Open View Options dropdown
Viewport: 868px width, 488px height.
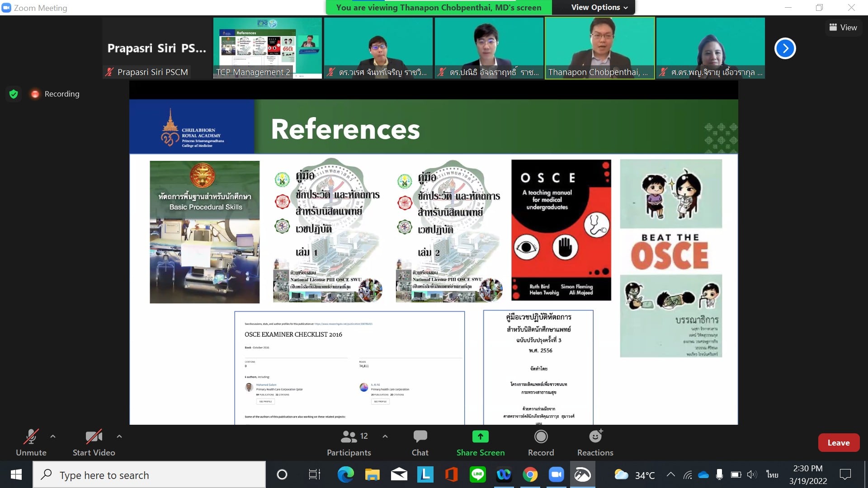point(599,7)
